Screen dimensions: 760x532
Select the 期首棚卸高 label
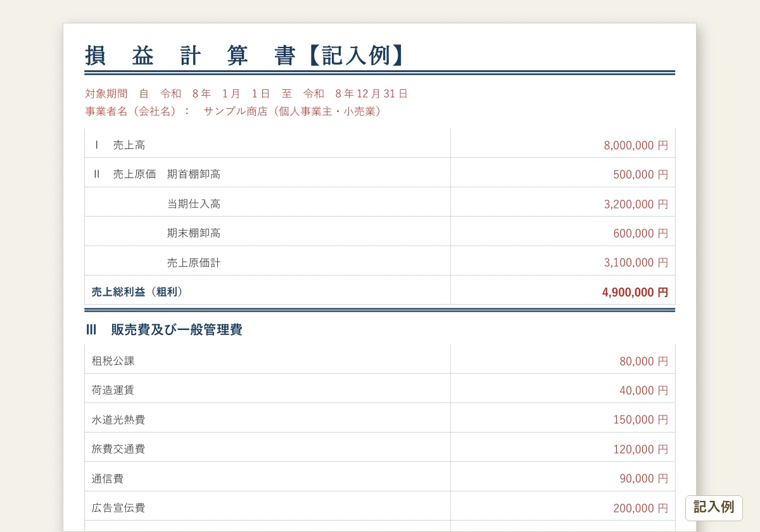point(194,174)
